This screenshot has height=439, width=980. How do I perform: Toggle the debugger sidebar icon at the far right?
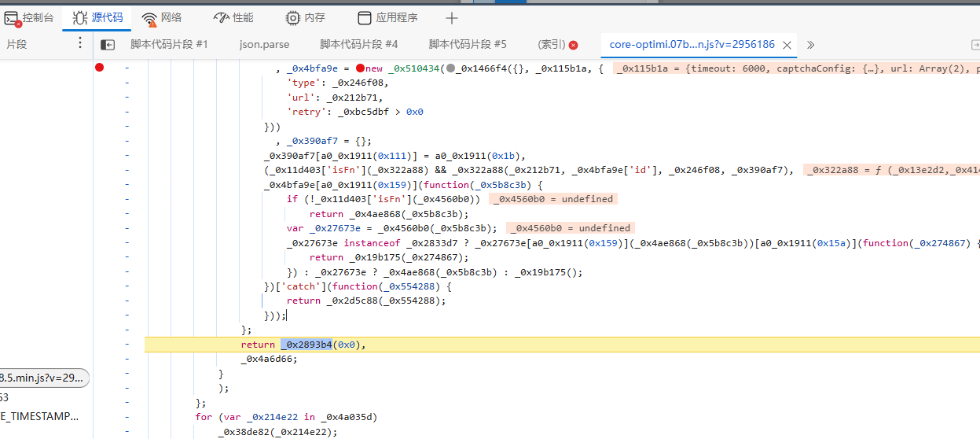tap(974, 45)
